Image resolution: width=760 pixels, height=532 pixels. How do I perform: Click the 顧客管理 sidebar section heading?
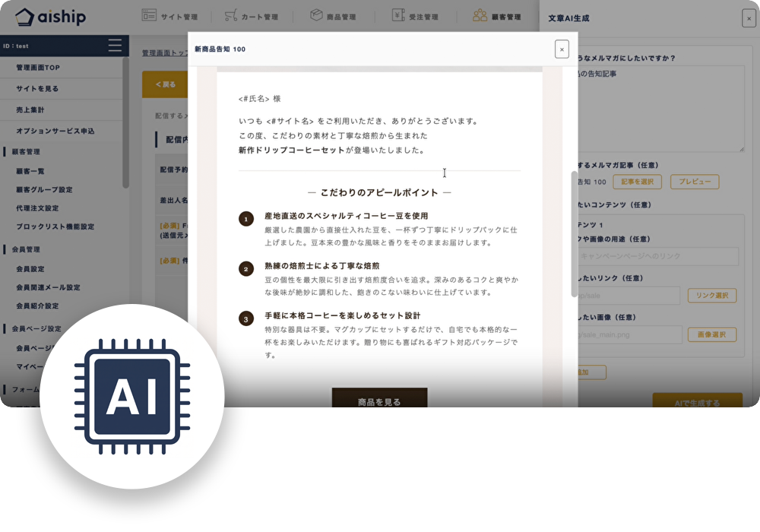(x=26, y=152)
